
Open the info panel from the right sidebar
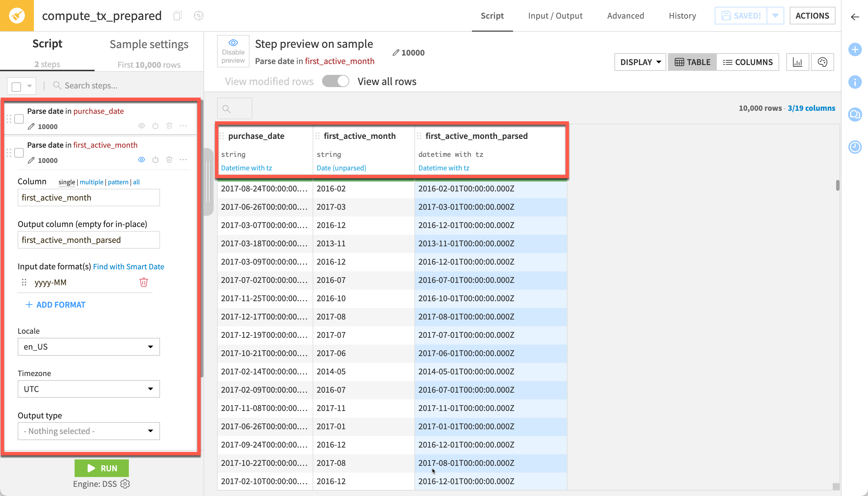pos(855,82)
